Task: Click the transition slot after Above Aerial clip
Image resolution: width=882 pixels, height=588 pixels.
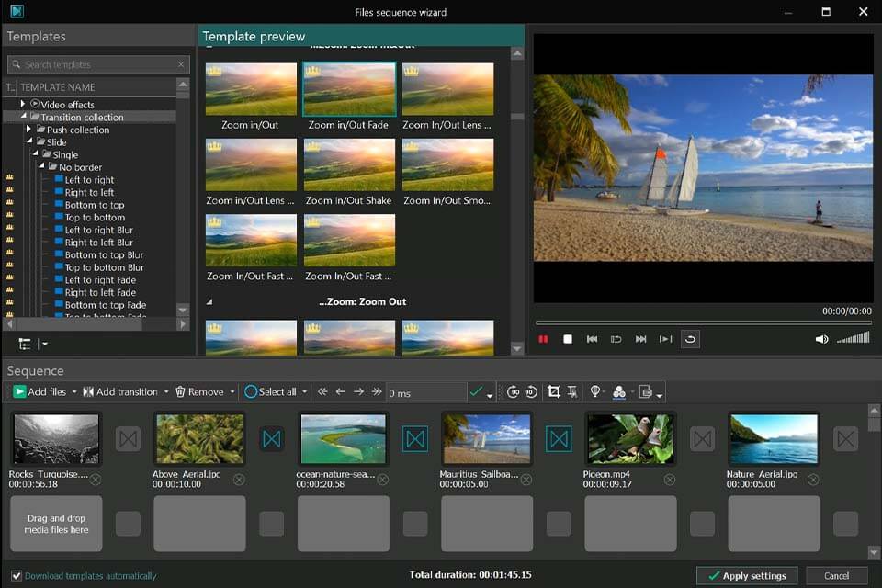Action: [x=272, y=439]
